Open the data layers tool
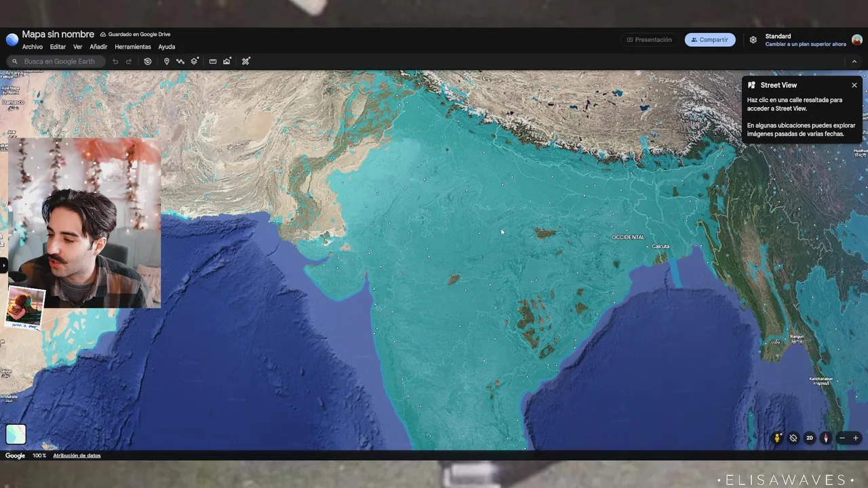Image resolution: width=868 pixels, height=488 pixels. [x=195, y=61]
